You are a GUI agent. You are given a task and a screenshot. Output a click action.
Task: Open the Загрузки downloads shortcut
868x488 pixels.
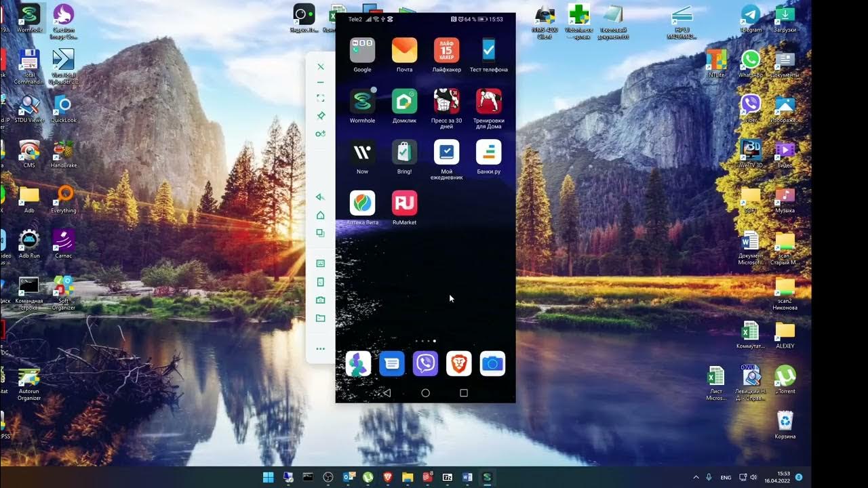785,18
